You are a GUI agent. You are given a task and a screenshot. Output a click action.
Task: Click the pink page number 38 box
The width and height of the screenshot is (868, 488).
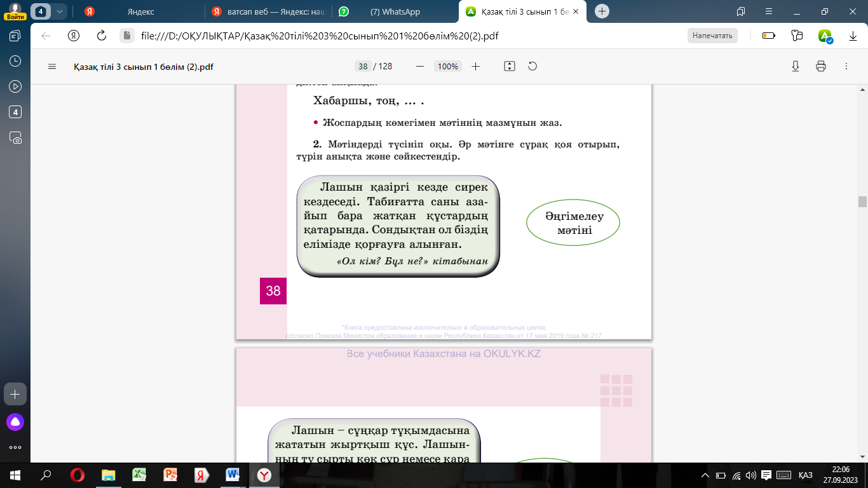pyautogui.click(x=273, y=291)
